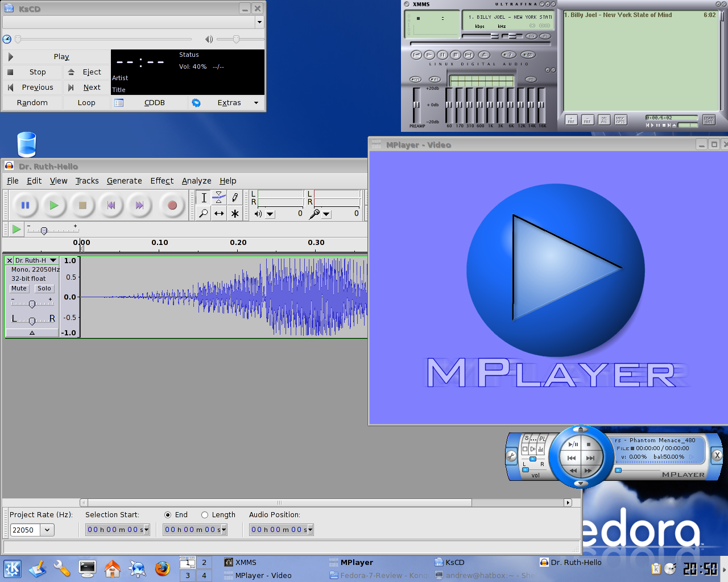The height and width of the screenshot is (582, 728).
Task: Open the Audio Position time format dropdown
Action: click(311, 530)
